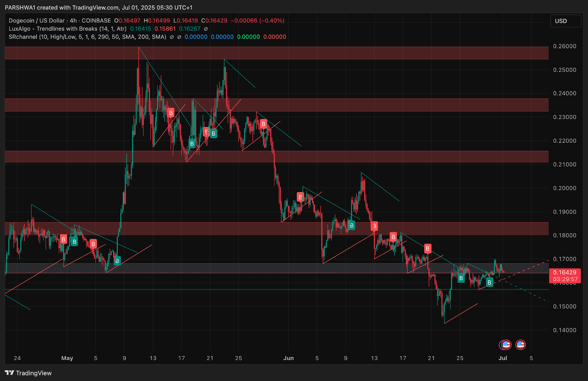The height and width of the screenshot is (381, 588).
Task: Click the green B break marker near June 29
Action: tap(489, 282)
